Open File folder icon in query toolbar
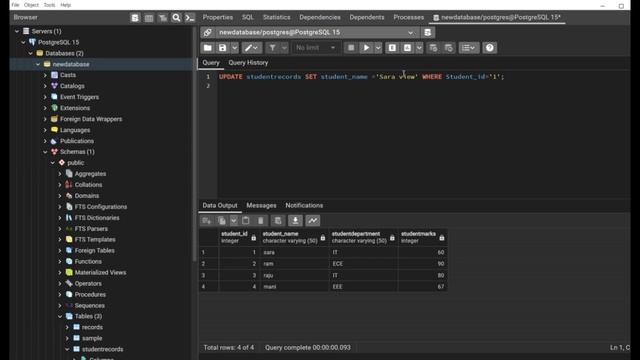 click(x=208, y=48)
